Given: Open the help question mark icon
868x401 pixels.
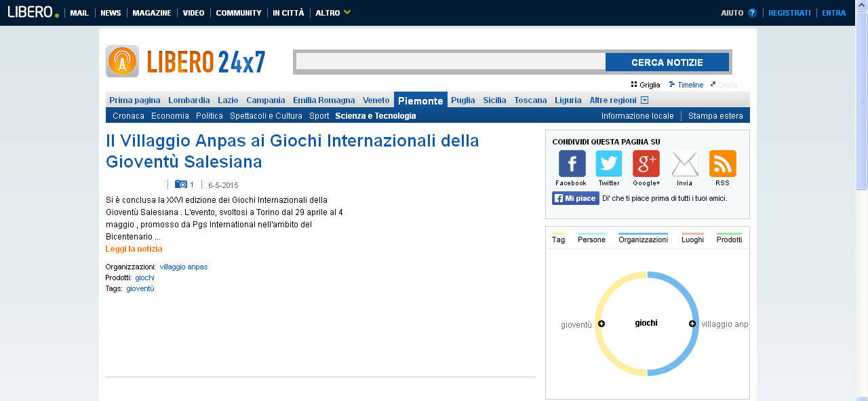Looking at the screenshot, I should 752,13.
